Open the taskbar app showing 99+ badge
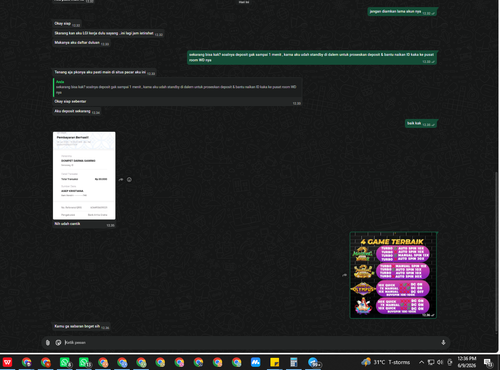 (x=314, y=362)
